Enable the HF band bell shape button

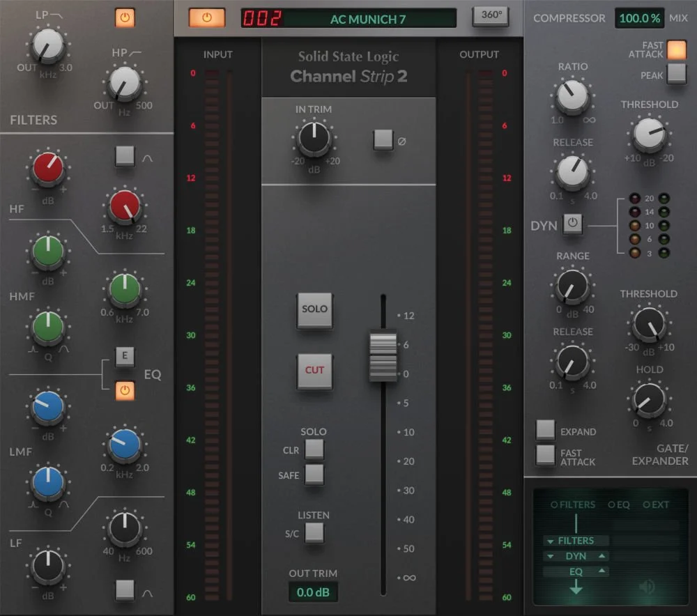point(125,156)
